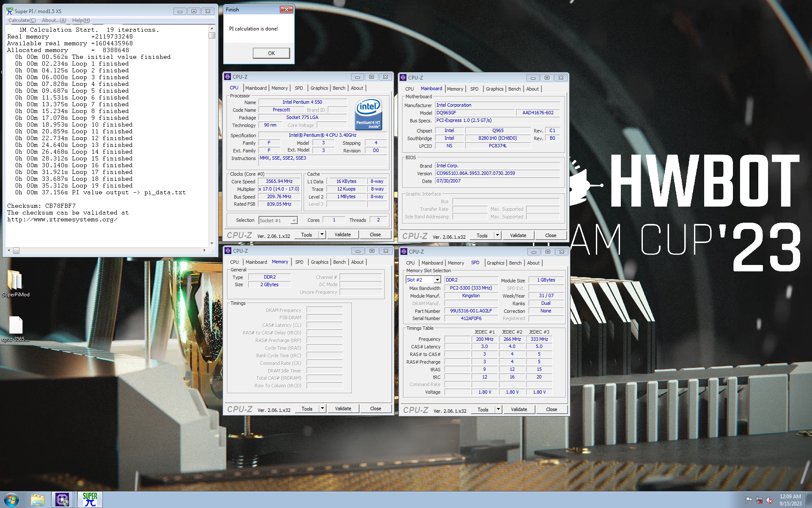The image size is (812, 508).
Task: Click the Rated FSB 839.05 MHz value
Action: tap(279, 204)
